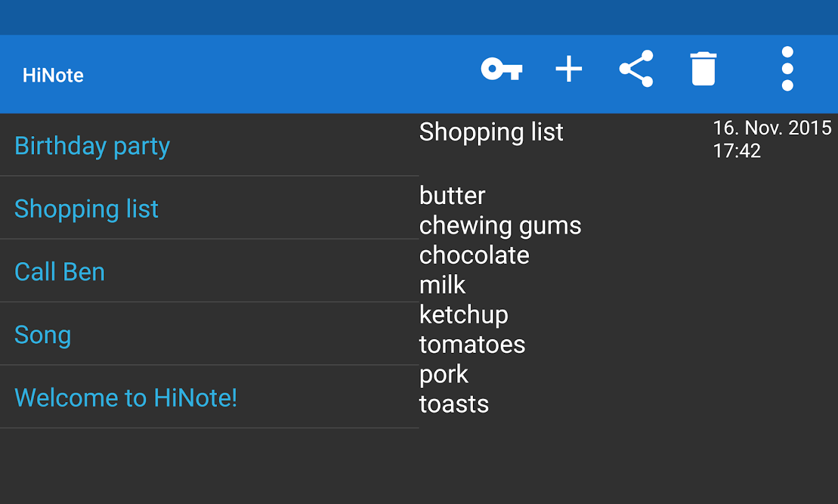Click the tomatoes line in note
This screenshot has width=838, height=504.
point(472,345)
